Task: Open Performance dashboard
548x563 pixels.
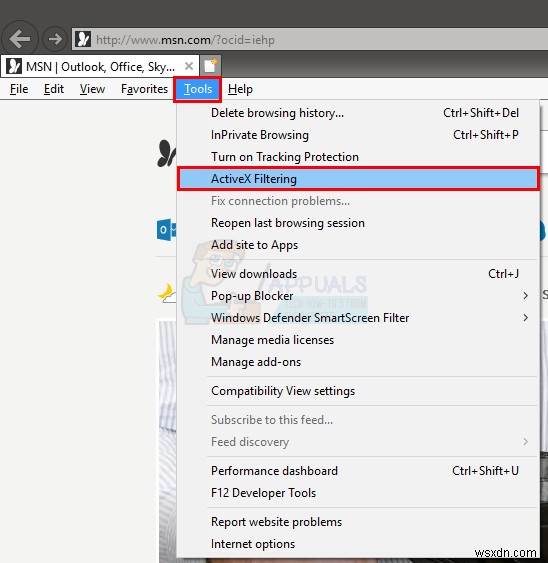Action: (x=358, y=471)
